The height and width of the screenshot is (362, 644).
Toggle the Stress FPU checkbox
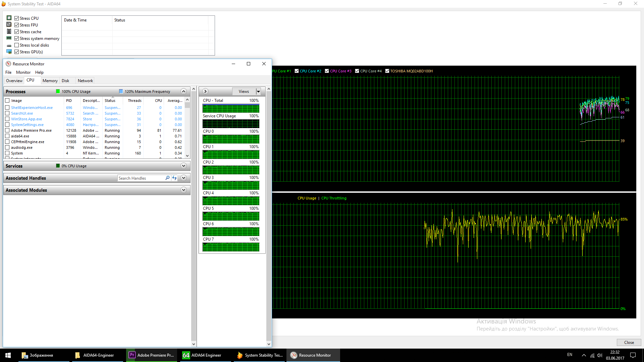pos(16,25)
